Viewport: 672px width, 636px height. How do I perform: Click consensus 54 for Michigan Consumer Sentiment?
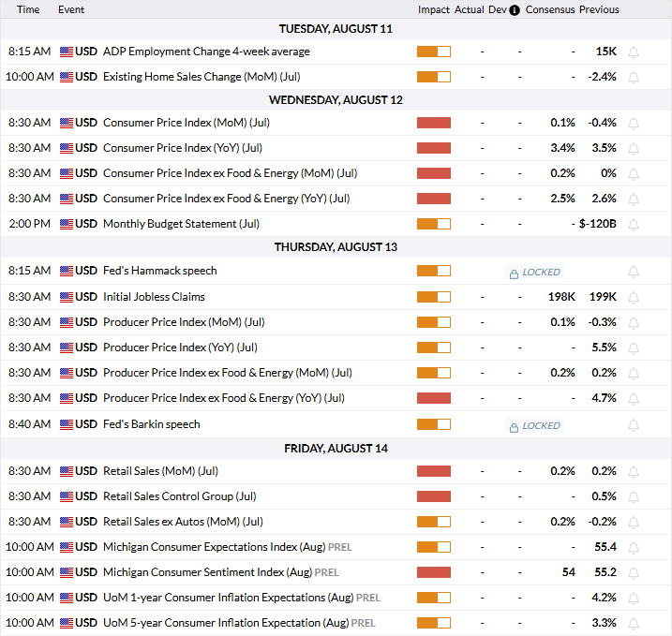coord(569,572)
